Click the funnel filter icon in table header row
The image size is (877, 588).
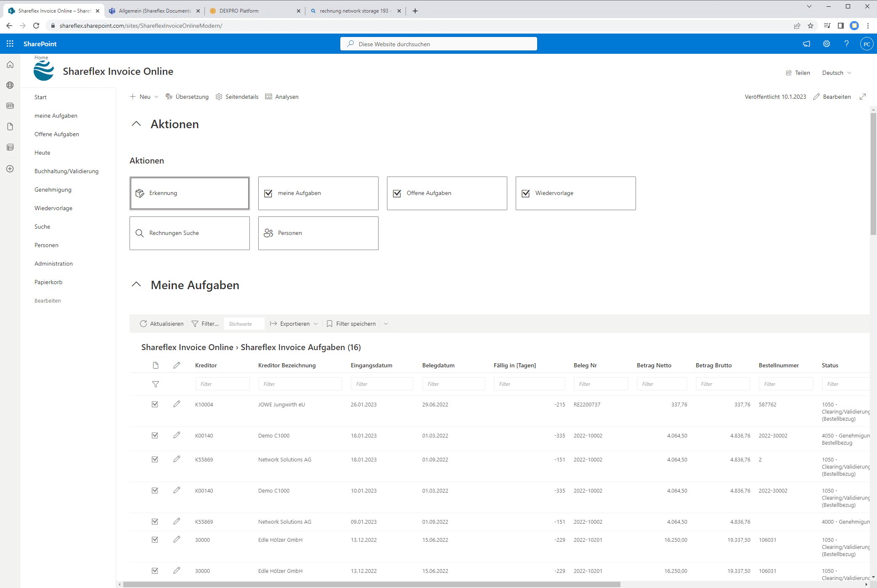155,384
